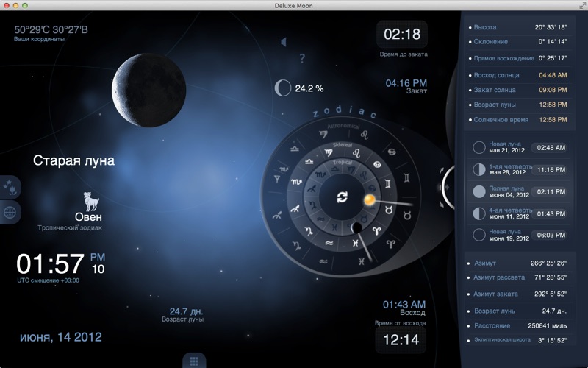The image size is (588, 368).
Task: Select Pisces symbol in the Sidereal ring
Action: pyautogui.click(x=355, y=244)
